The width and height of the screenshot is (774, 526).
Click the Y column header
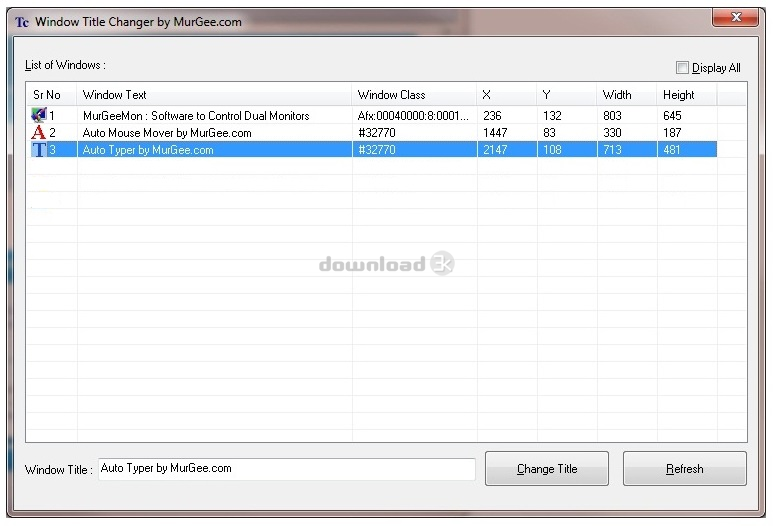pyautogui.click(x=567, y=95)
